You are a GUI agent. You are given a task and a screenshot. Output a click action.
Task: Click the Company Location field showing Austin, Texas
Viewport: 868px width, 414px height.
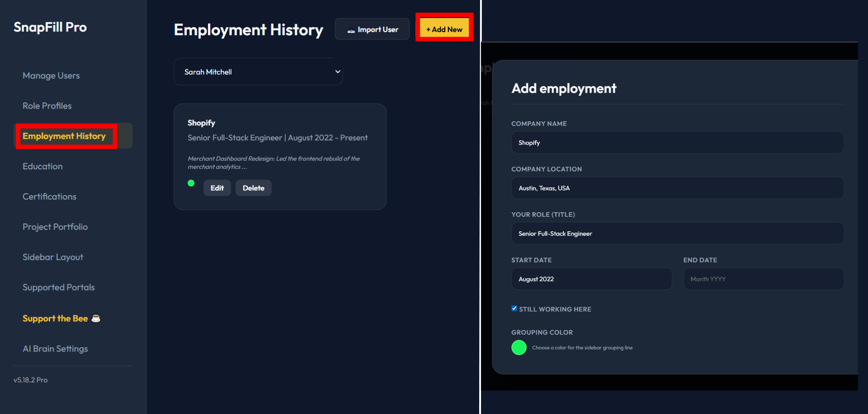click(x=677, y=188)
